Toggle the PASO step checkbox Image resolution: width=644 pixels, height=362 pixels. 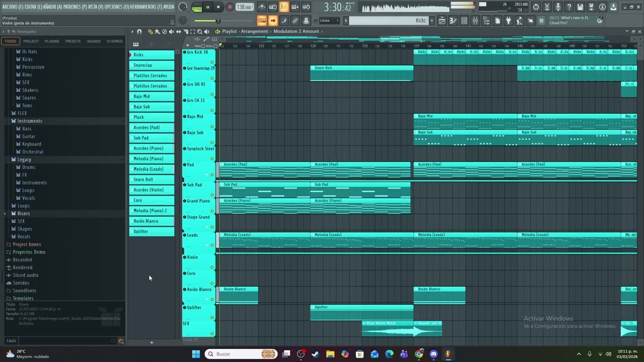tap(203, 46)
